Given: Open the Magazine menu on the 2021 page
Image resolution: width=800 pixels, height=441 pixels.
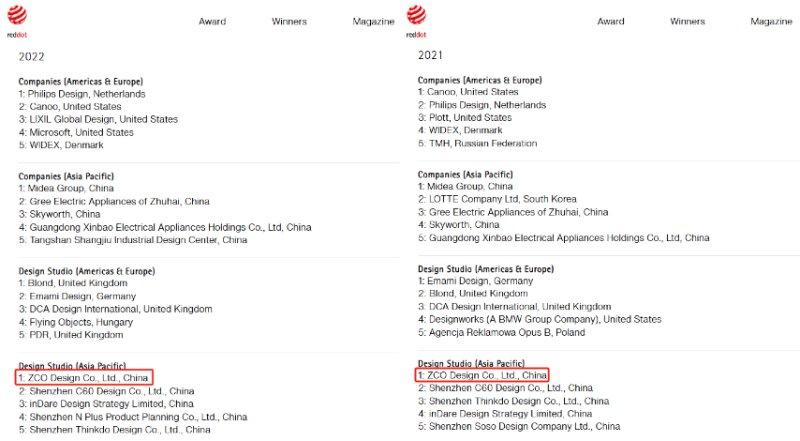Looking at the screenshot, I should [771, 21].
